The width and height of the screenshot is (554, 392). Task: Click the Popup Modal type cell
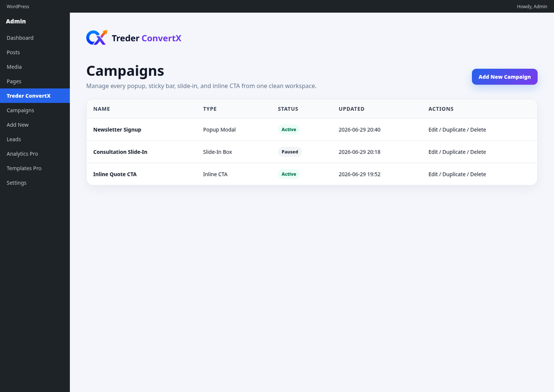pyautogui.click(x=219, y=130)
